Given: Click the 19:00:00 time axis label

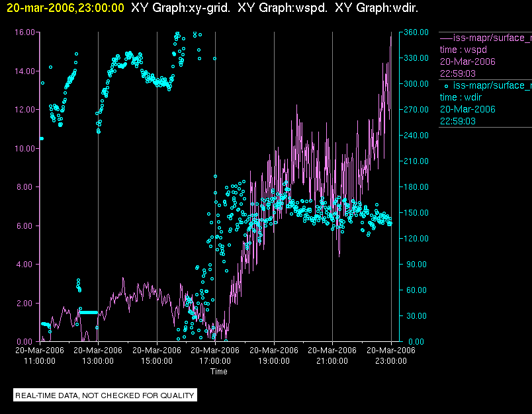Looking at the screenshot, I should tap(274, 361).
